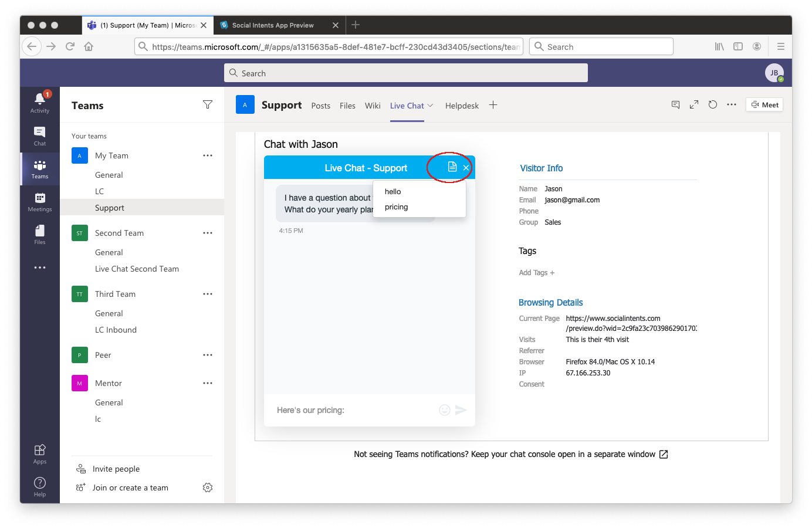The width and height of the screenshot is (812, 528).
Task: Select the pricing canned response
Action: pyautogui.click(x=397, y=207)
